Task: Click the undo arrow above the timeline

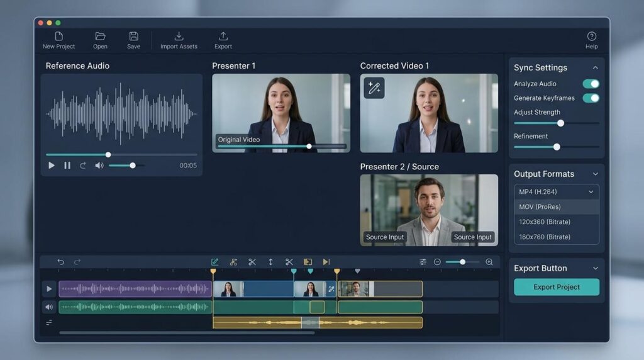Action: click(x=61, y=262)
